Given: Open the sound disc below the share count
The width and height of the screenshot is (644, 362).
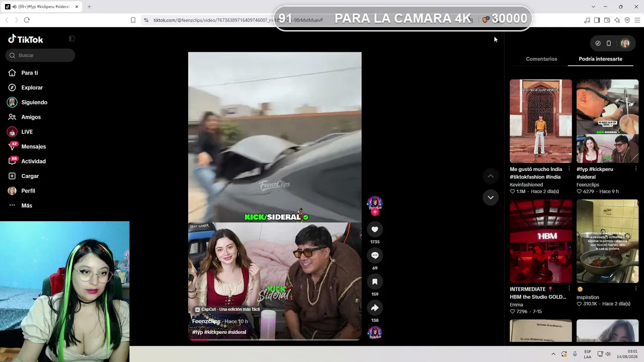Looking at the screenshot, I should (x=375, y=332).
